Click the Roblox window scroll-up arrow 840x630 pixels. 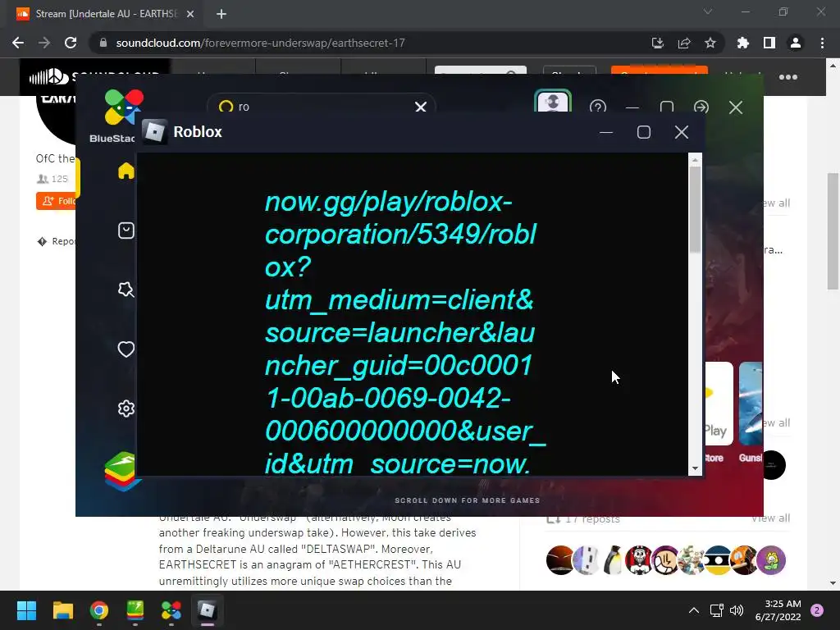pyautogui.click(x=695, y=160)
